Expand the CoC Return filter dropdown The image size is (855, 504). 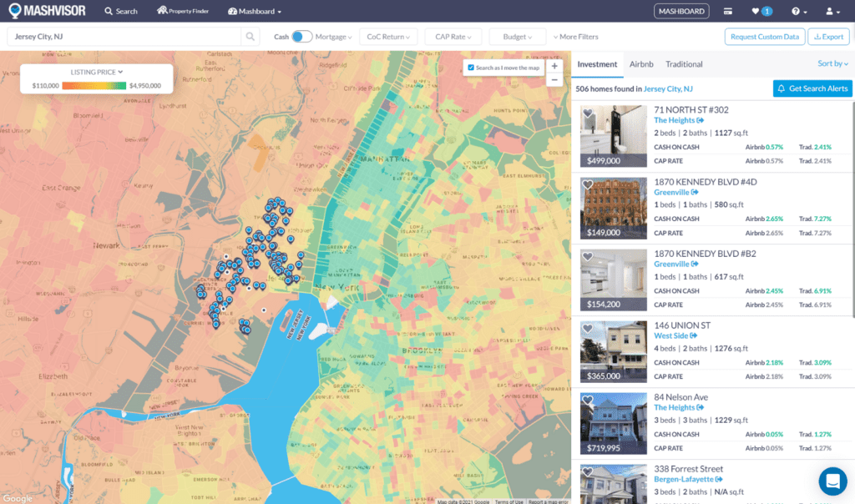click(x=388, y=37)
